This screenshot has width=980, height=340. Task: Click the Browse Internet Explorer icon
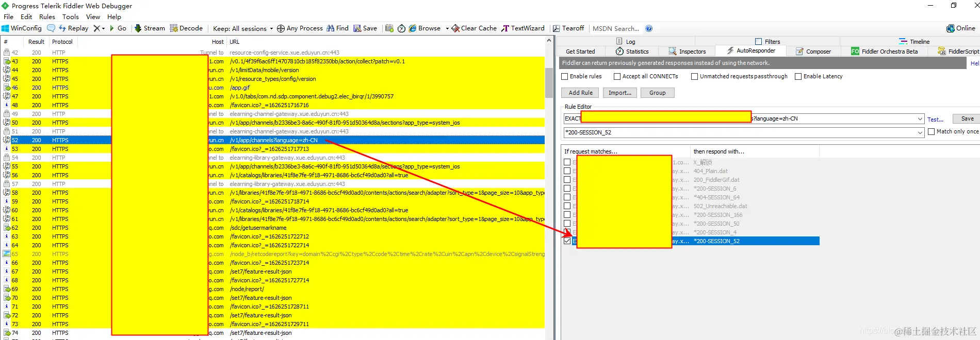click(413, 28)
